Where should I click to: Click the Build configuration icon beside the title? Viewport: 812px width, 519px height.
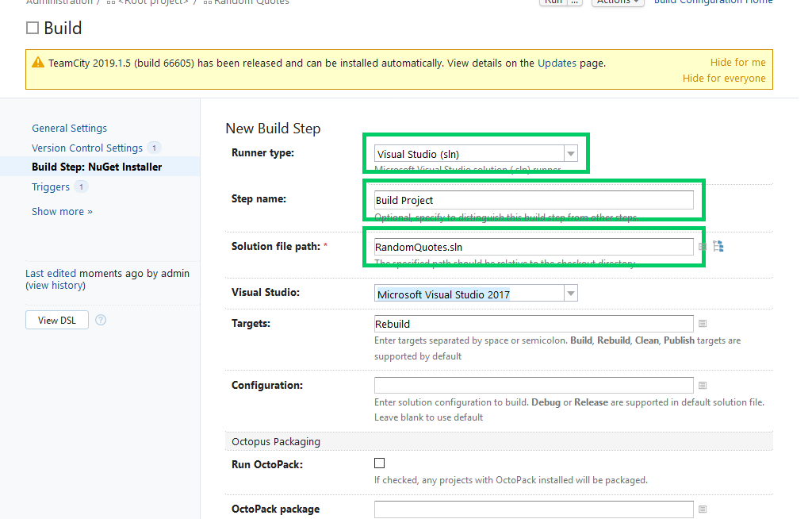[x=33, y=28]
